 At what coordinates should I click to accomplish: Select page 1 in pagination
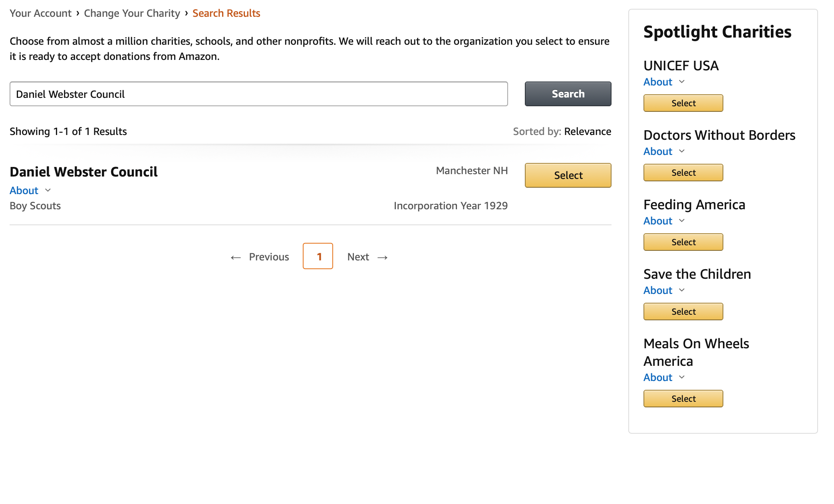click(318, 256)
